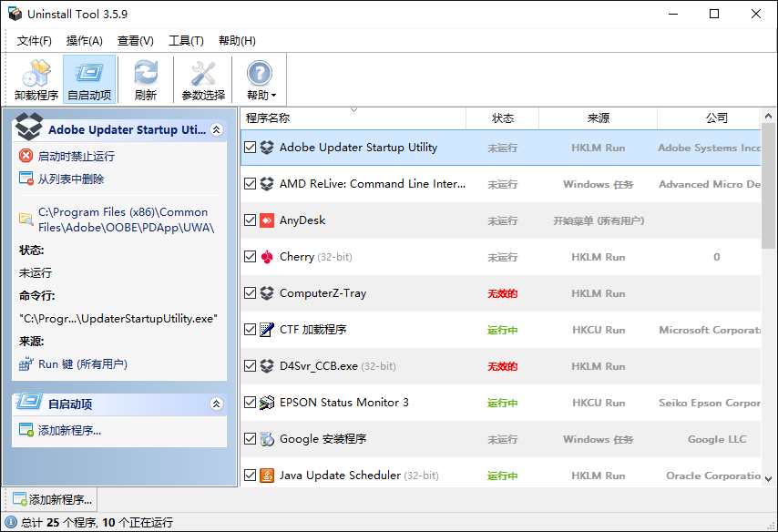
Task: Click the Uninstall Tool title bar icon
Action: (x=15, y=14)
